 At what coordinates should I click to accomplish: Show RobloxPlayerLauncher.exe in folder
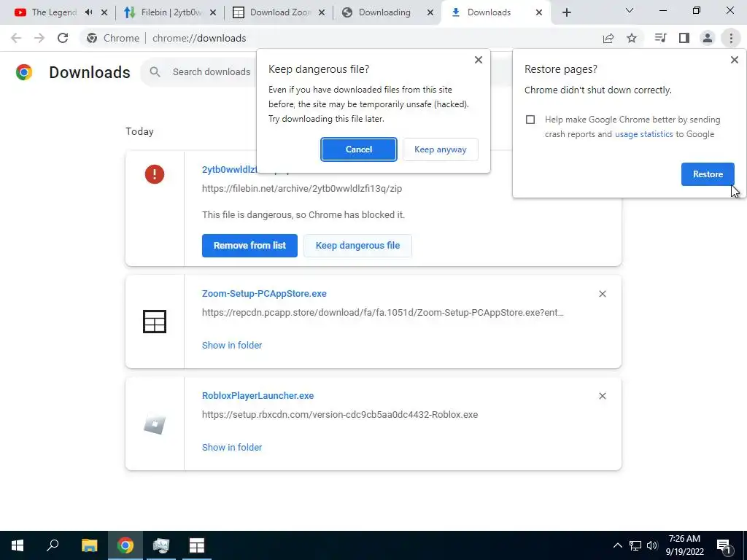(232, 447)
